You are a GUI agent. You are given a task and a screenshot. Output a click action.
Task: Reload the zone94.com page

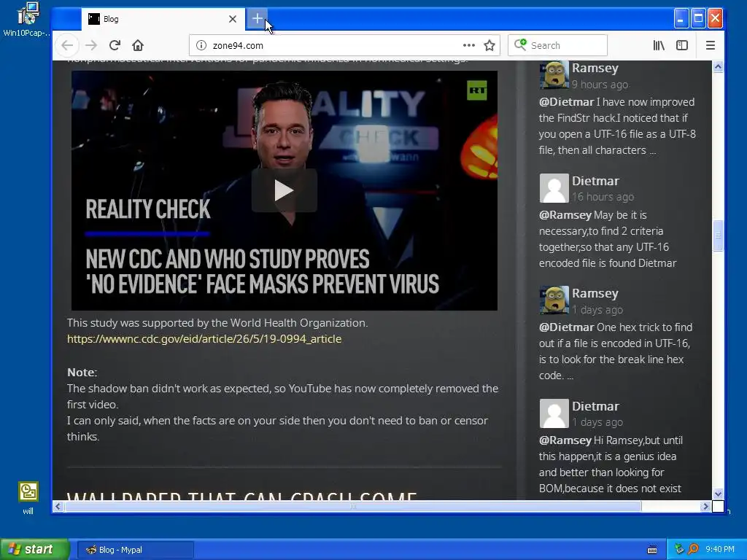click(x=115, y=45)
